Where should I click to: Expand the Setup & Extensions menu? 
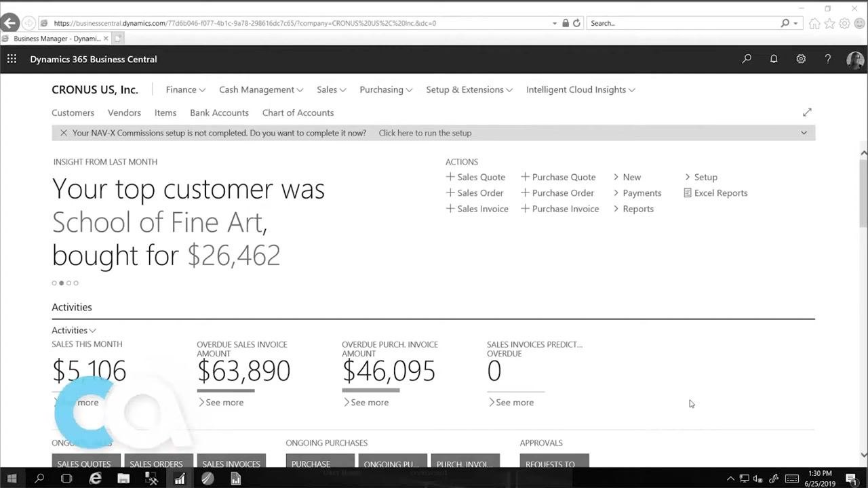[x=469, y=89]
